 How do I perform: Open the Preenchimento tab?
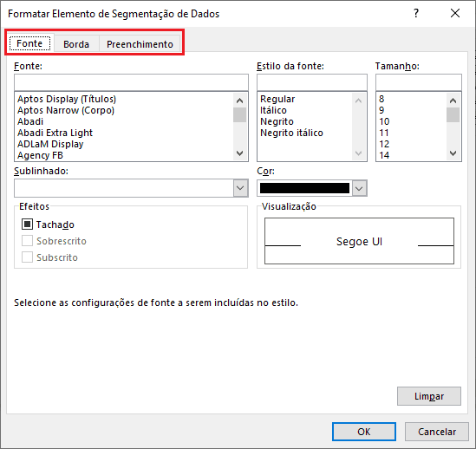(x=140, y=44)
